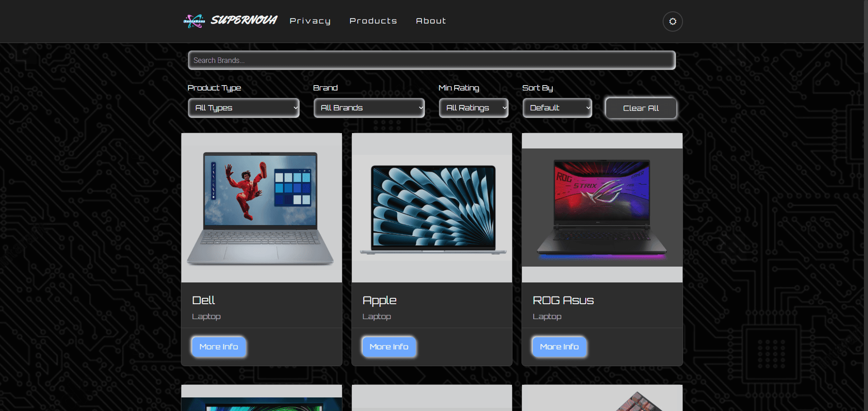Click the Supernova atom logo icon

coord(194,21)
